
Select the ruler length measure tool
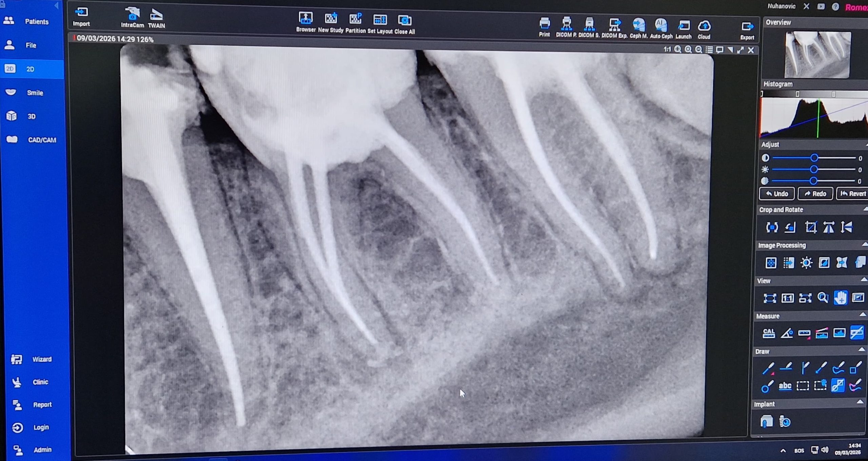pos(804,334)
